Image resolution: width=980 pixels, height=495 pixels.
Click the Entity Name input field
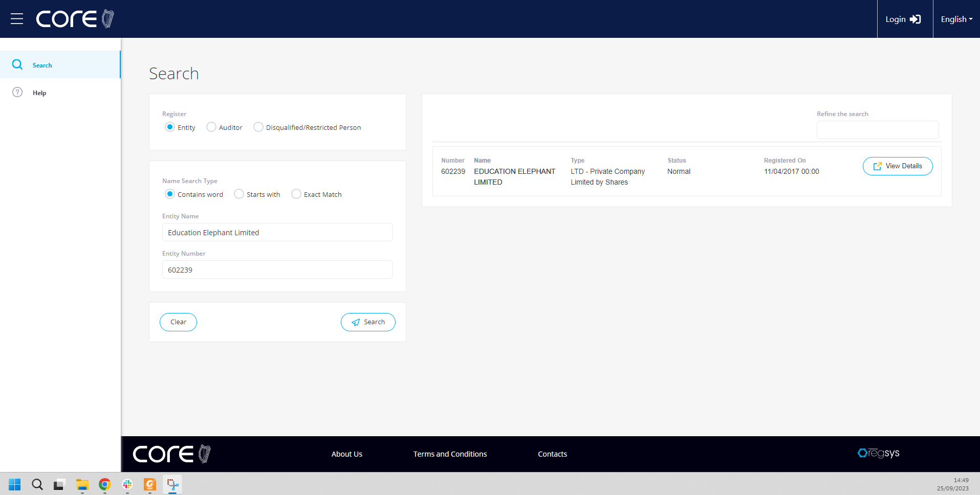pyautogui.click(x=277, y=232)
